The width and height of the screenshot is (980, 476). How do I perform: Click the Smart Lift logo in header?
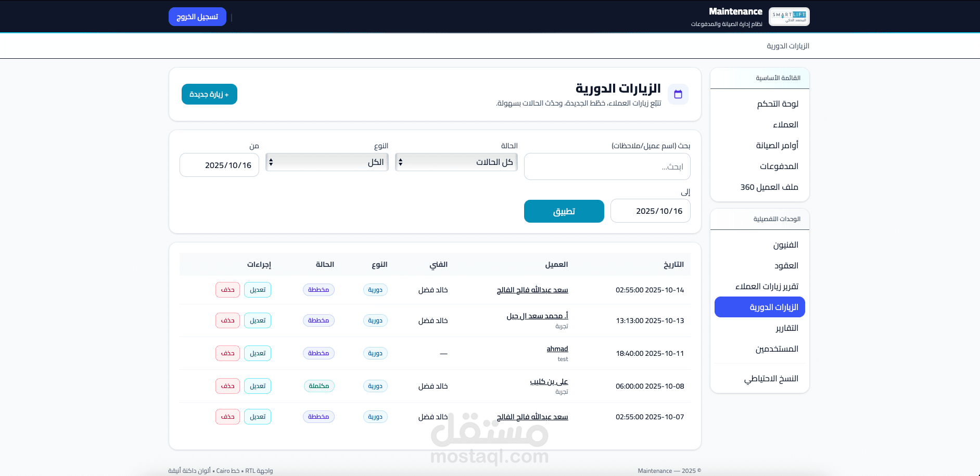pos(789,17)
